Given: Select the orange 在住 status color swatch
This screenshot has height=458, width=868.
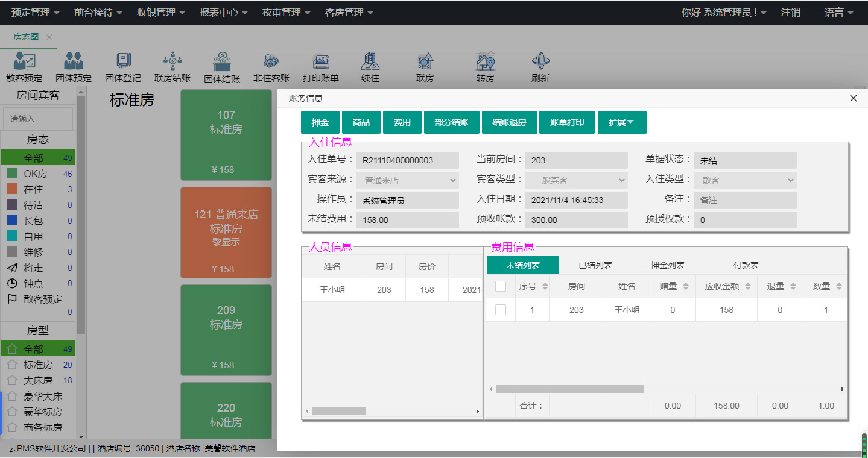Looking at the screenshot, I should point(12,189).
